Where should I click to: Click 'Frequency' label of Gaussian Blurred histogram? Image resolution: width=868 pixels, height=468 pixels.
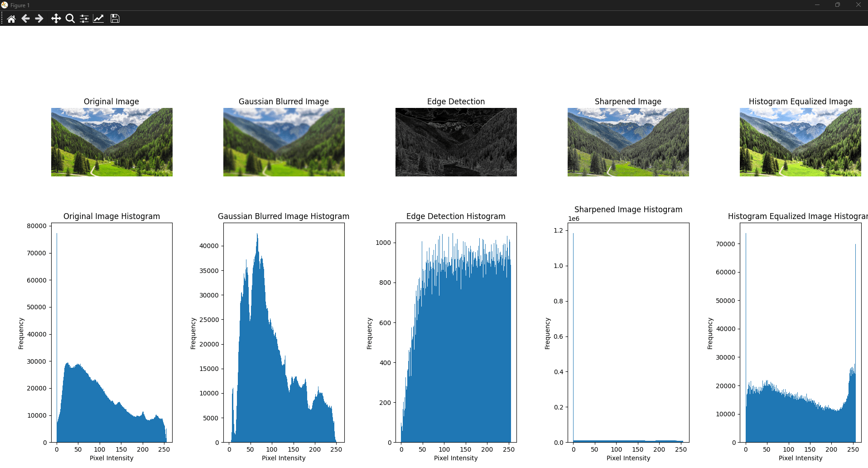click(193, 333)
